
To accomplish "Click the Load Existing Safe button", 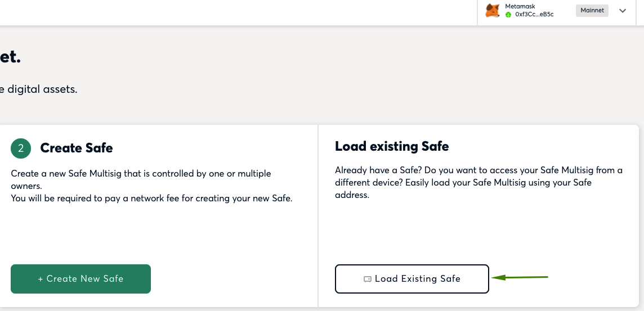I will coord(412,279).
